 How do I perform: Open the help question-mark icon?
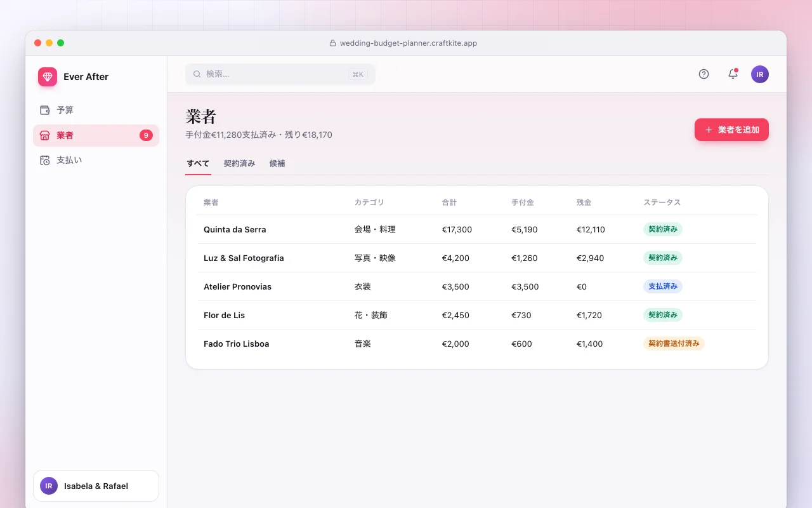[x=704, y=74]
